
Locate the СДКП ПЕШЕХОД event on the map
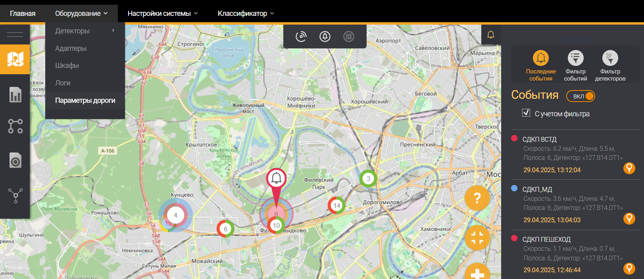(629, 268)
